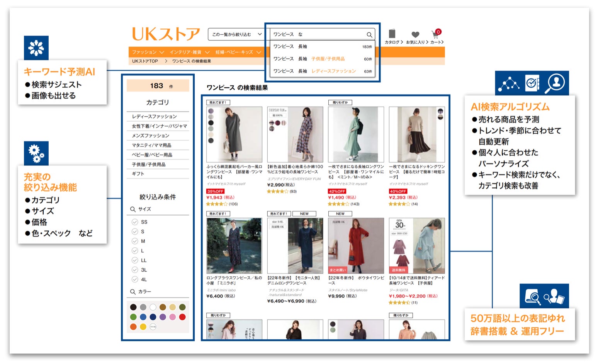Click the magnifier icon beside サイズ
Image resolution: width=598 pixels, height=364 pixels.
133,209
